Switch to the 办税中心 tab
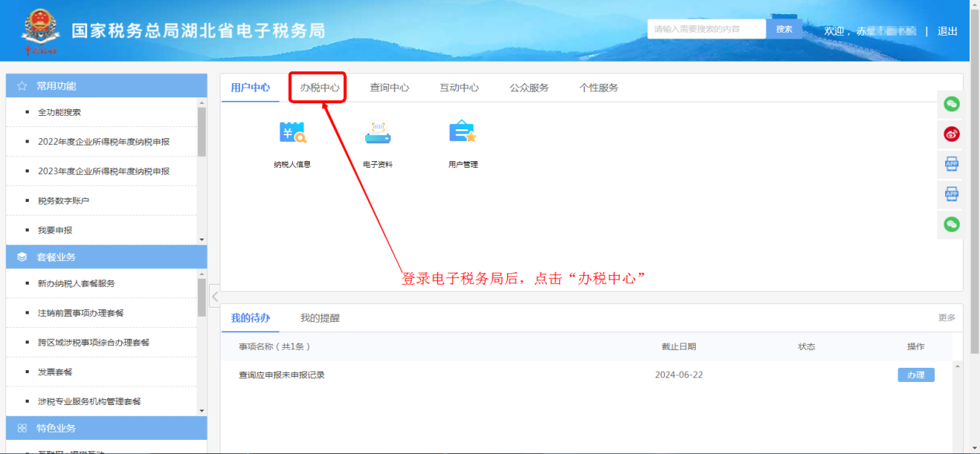Image resolution: width=980 pixels, height=454 pixels. click(320, 88)
